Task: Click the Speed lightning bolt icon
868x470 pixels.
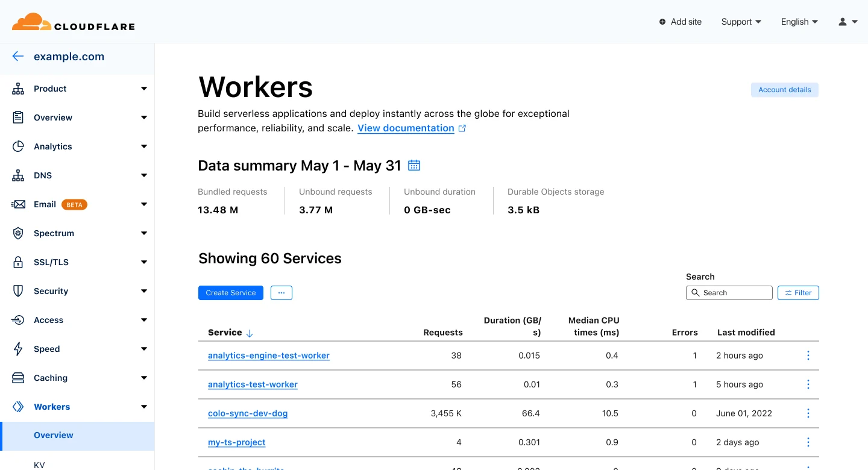Action: pos(18,349)
